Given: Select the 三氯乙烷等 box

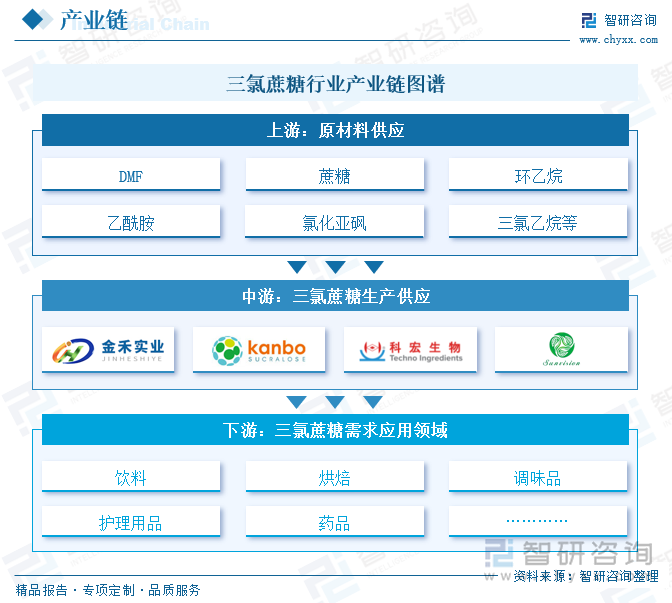Looking at the screenshot, I should [538, 222].
